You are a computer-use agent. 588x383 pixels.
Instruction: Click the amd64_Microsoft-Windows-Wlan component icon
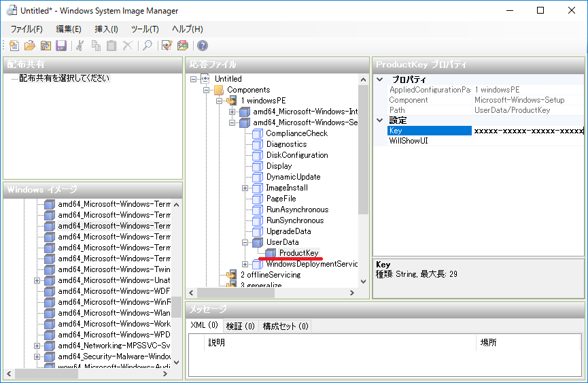click(50, 313)
